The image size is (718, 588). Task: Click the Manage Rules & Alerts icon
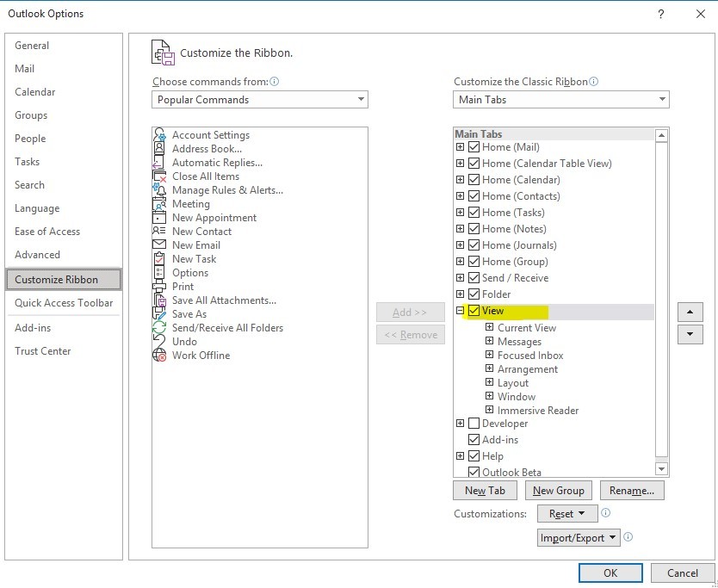tap(159, 190)
